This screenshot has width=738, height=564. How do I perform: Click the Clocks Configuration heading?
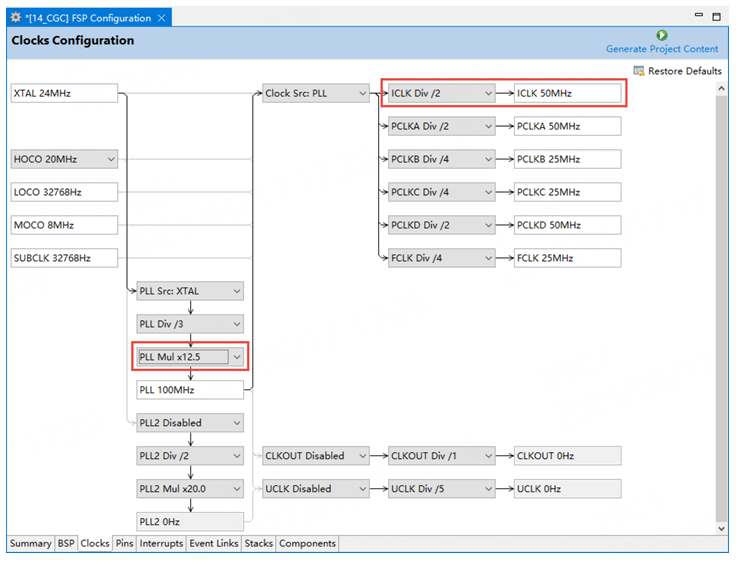coord(72,40)
